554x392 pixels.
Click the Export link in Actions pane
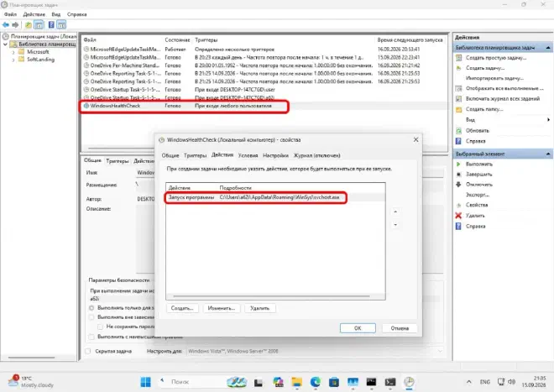(x=477, y=195)
